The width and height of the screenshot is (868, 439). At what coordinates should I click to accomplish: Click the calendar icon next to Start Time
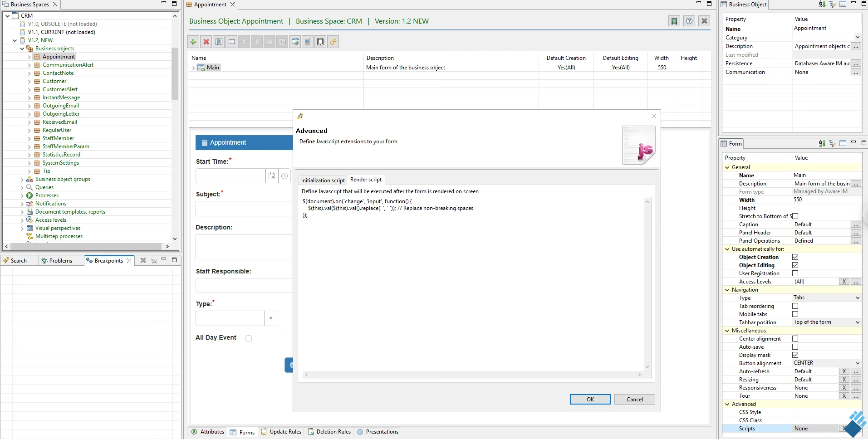tap(272, 176)
